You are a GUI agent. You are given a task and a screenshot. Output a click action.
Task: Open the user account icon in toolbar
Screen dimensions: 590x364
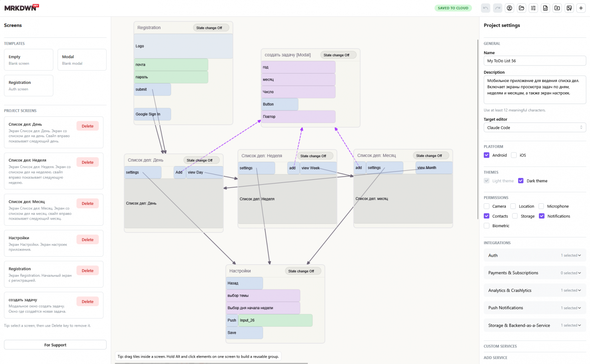[509, 8]
